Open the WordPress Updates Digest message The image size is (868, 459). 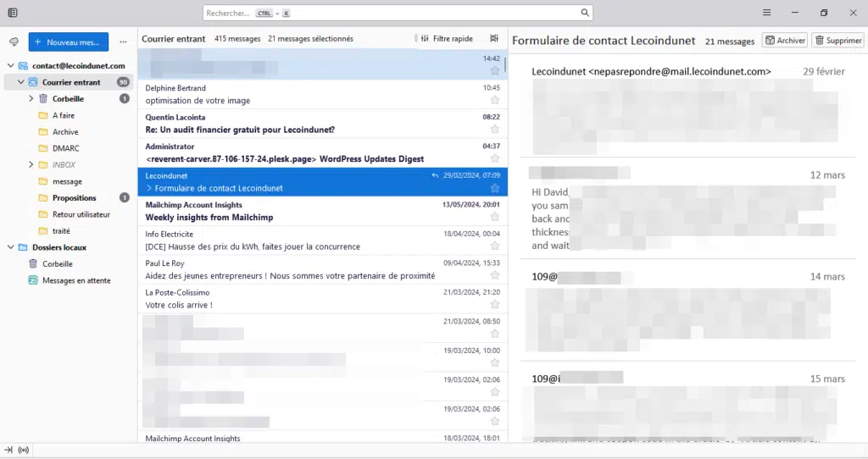click(x=322, y=152)
